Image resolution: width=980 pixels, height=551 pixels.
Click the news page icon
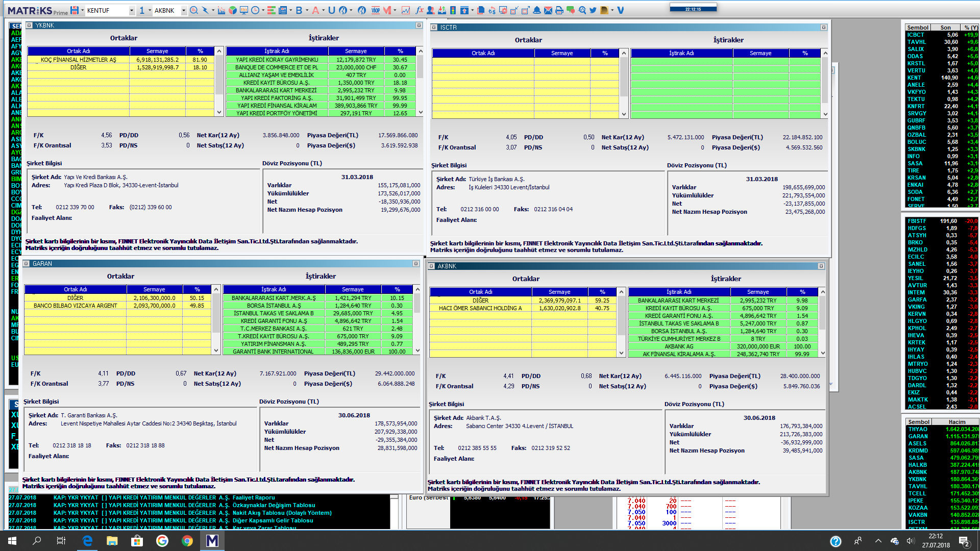coord(282,10)
